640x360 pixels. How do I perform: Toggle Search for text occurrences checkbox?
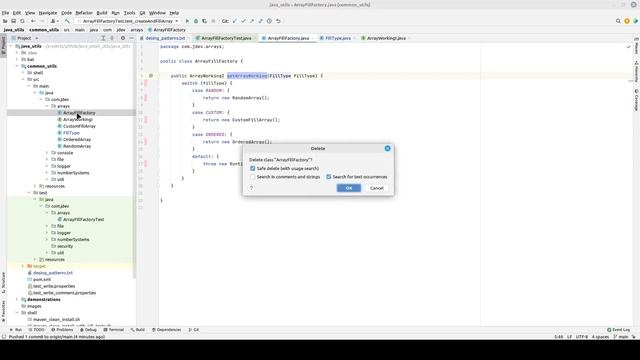coord(329,177)
